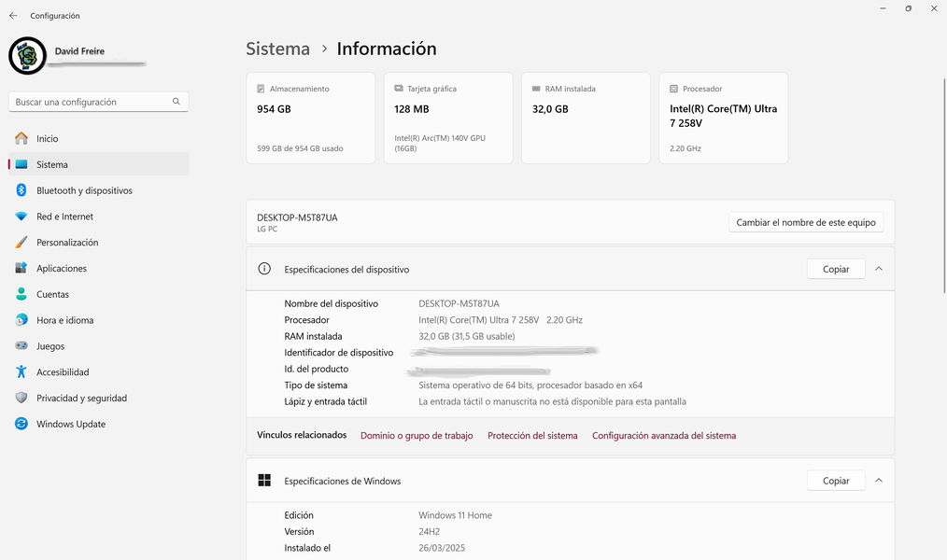
Task: Go to Red e Internet settings
Action: click(x=98, y=216)
